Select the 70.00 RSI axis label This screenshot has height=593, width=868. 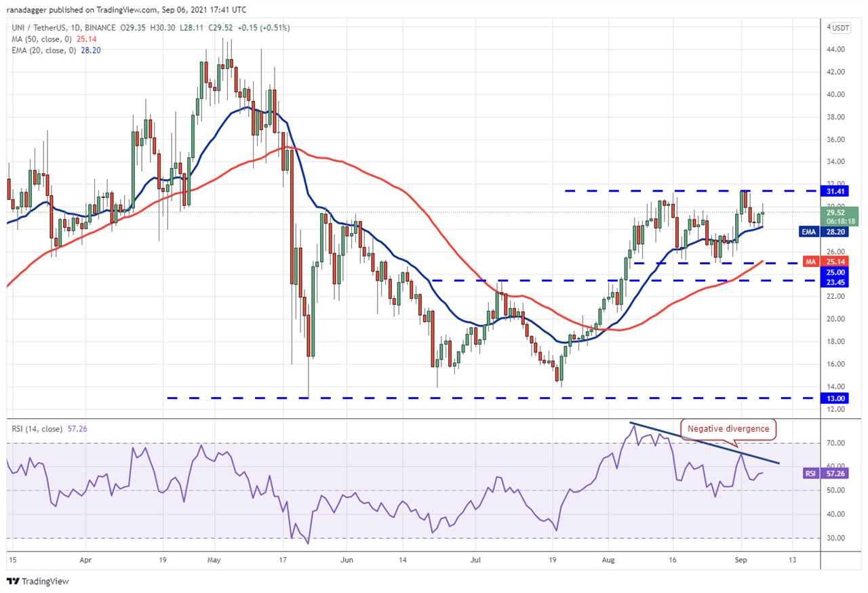835,443
